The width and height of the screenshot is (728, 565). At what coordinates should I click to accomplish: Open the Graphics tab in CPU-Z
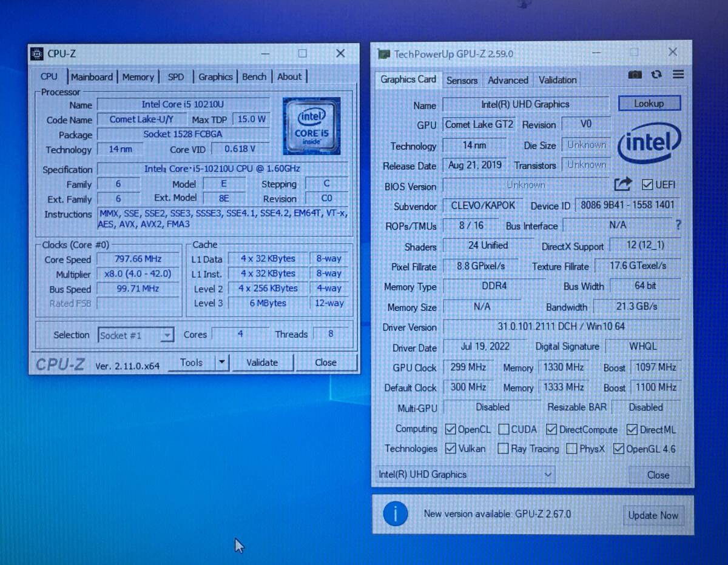[x=215, y=77]
